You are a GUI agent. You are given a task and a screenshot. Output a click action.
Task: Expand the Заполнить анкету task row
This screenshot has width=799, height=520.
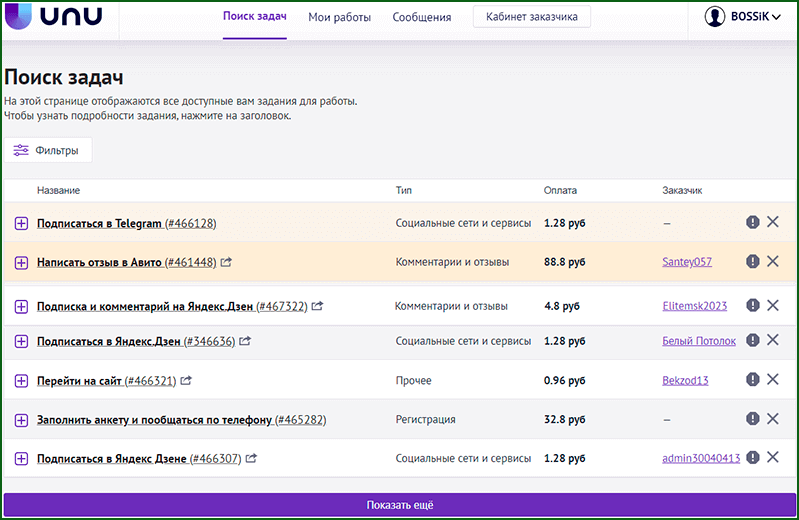21,420
